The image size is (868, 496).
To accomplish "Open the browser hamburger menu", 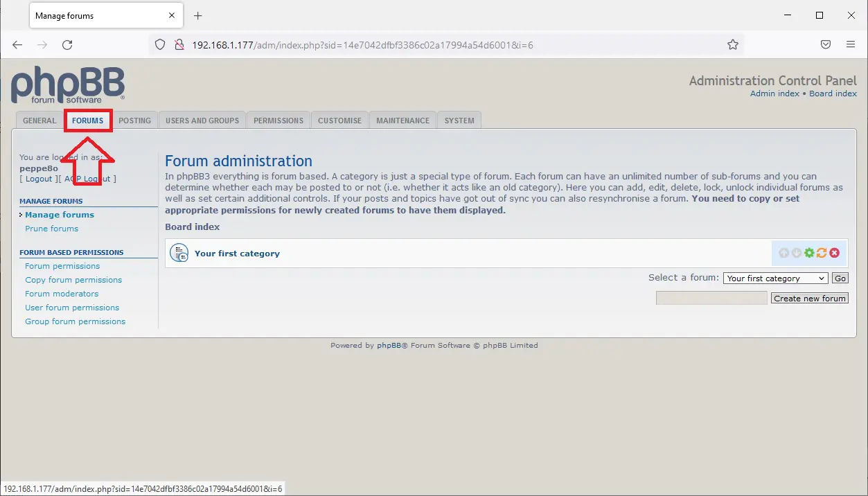I will 851,44.
